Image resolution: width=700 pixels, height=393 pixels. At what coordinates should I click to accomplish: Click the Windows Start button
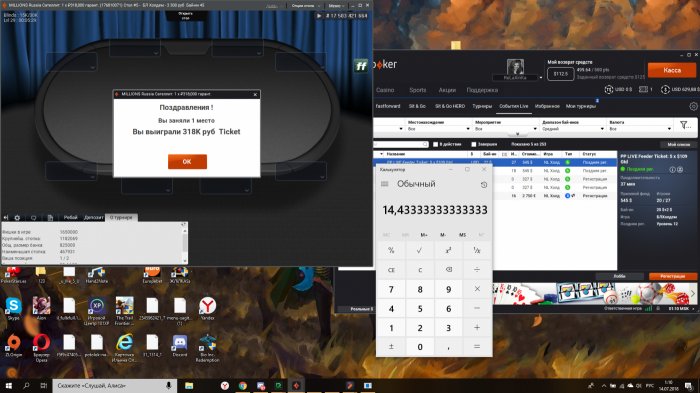point(8,385)
